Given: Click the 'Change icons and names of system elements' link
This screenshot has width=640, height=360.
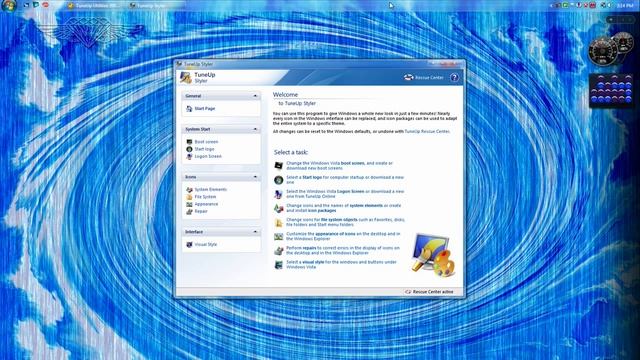Looking at the screenshot, I should point(343,208).
